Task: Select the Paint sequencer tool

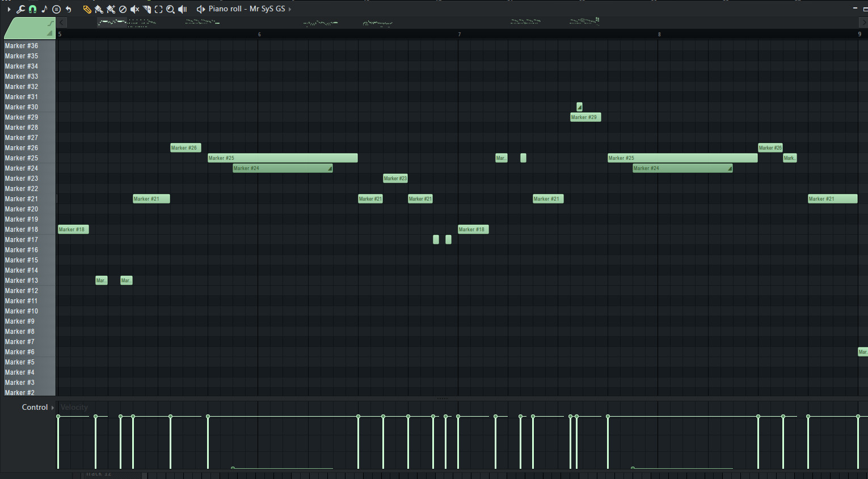Action: pyautogui.click(x=111, y=9)
